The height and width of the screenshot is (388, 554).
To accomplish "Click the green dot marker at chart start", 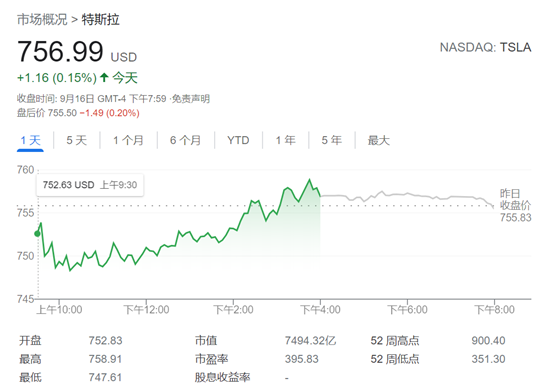I will tap(37, 234).
